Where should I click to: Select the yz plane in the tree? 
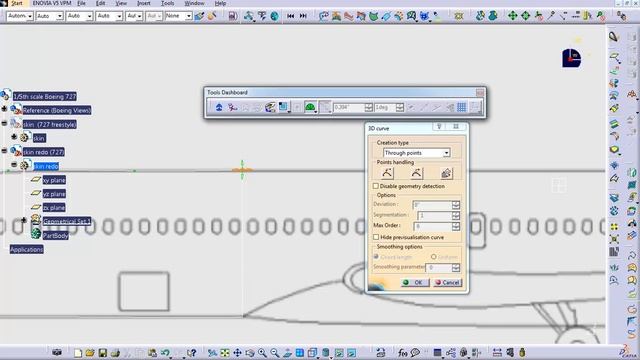(54, 194)
